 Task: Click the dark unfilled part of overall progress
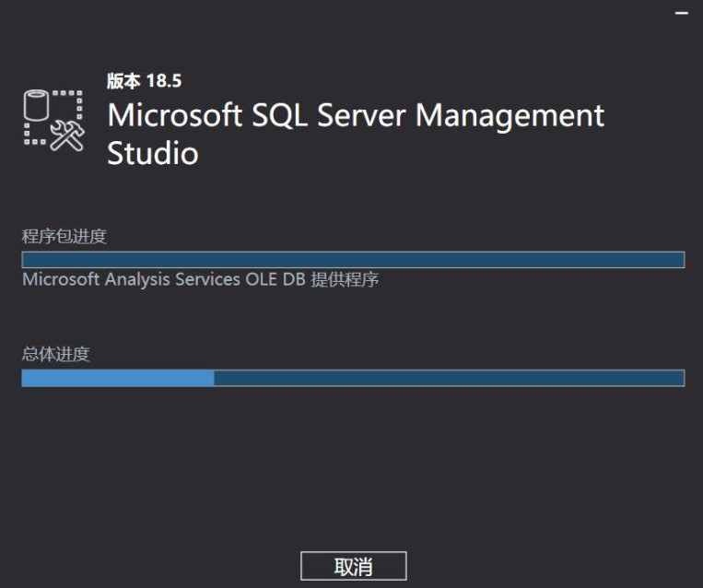tap(449, 378)
